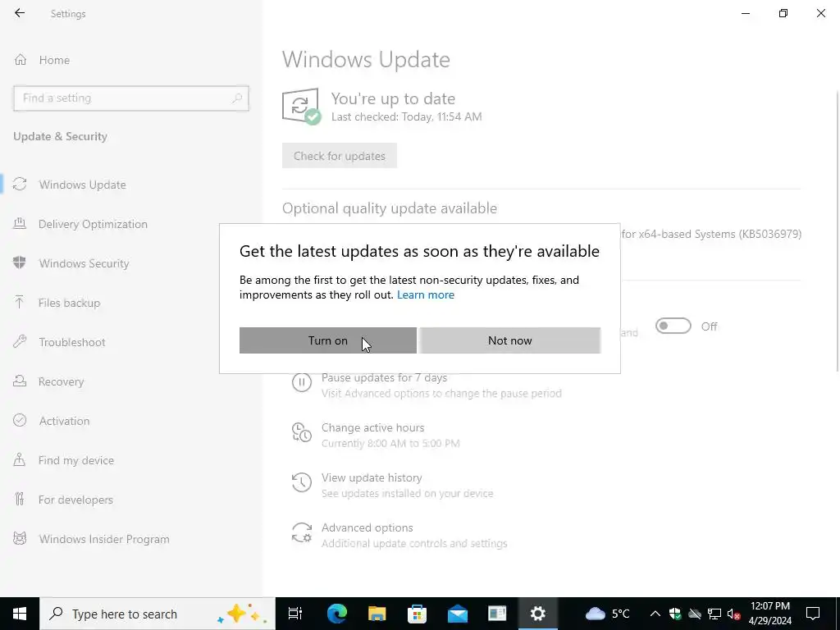Select Windows Update in sidebar
The image size is (840, 630).
pyautogui.click(x=83, y=185)
